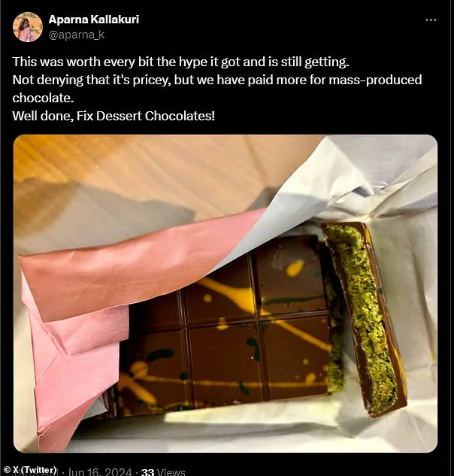
Task: Click the word "Views" in the post footer
Action: [171, 472]
